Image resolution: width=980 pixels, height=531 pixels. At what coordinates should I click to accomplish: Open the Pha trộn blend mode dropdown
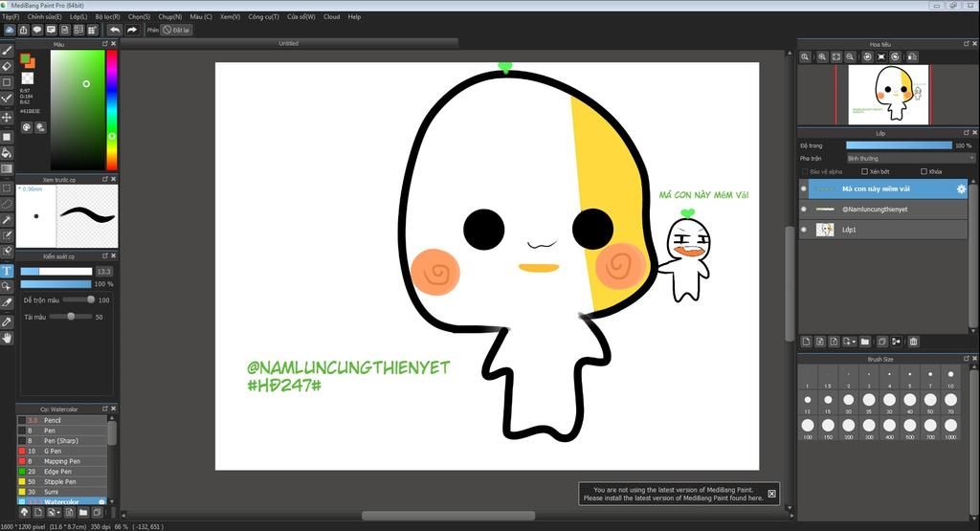910,159
